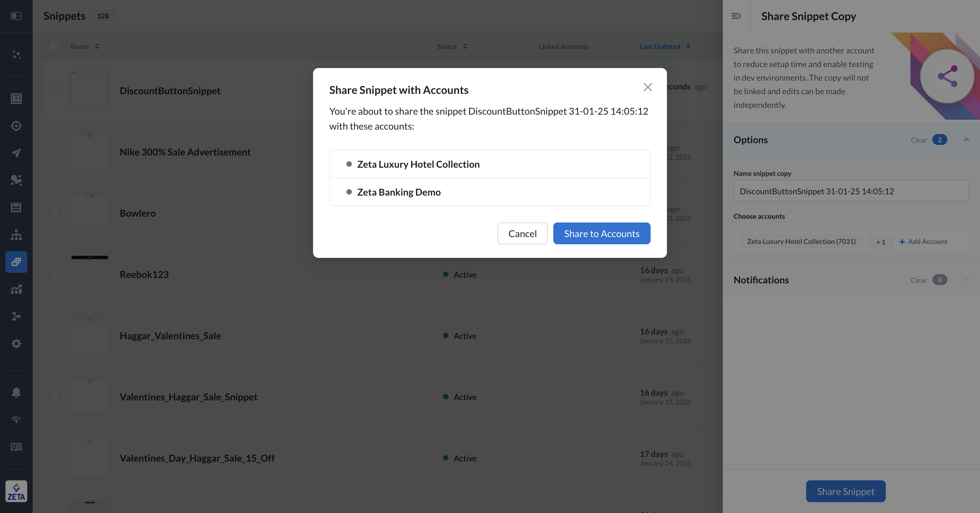The height and width of the screenshot is (513, 980).
Task: Open the settings gear icon in sidebar
Action: [16, 343]
